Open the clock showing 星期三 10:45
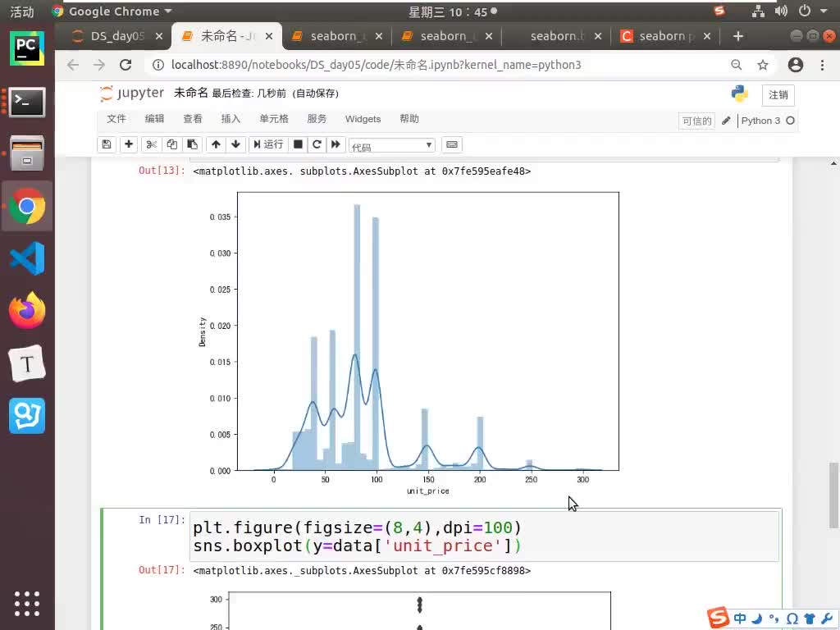840x630 pixels. (x=452, y=11)
